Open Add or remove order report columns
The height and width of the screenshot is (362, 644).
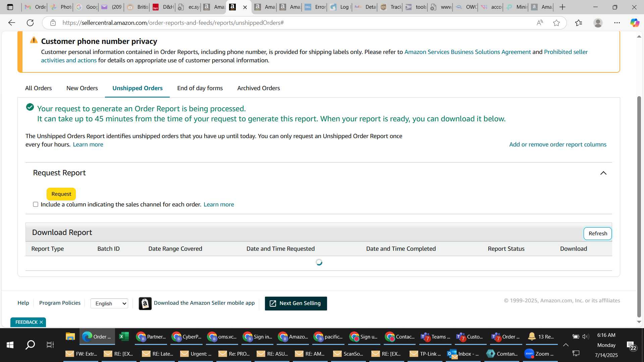(x=558, y=144)
